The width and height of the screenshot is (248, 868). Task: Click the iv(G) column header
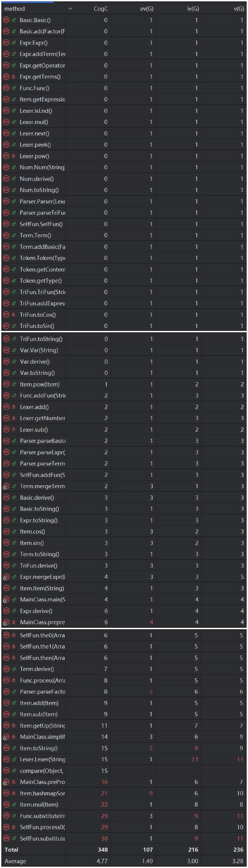tap(193, 9)
